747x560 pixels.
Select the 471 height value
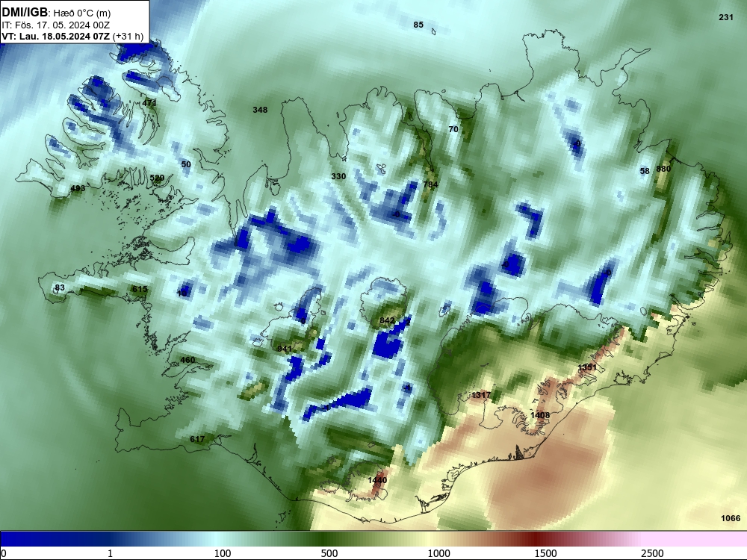click(149, 102)
